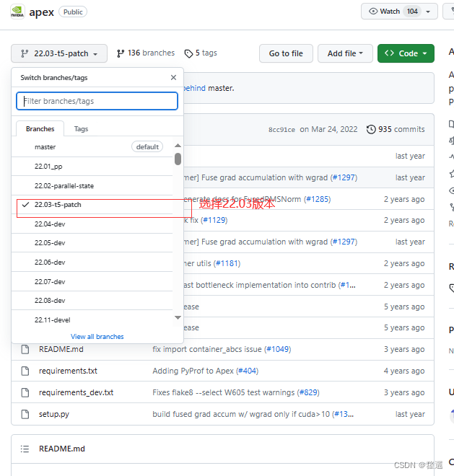Open the setup.py file
This screenshot has height=476, width=454.
(x=54, y=414)
